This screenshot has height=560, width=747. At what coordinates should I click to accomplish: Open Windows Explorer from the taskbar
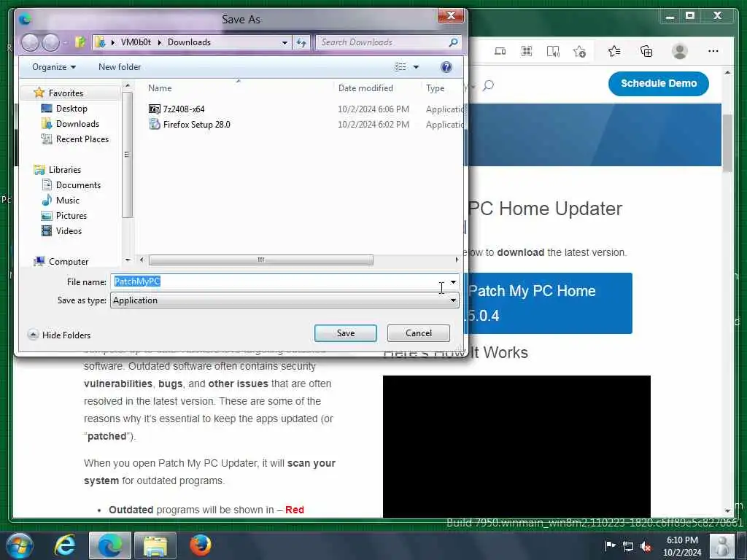[155, 545]
